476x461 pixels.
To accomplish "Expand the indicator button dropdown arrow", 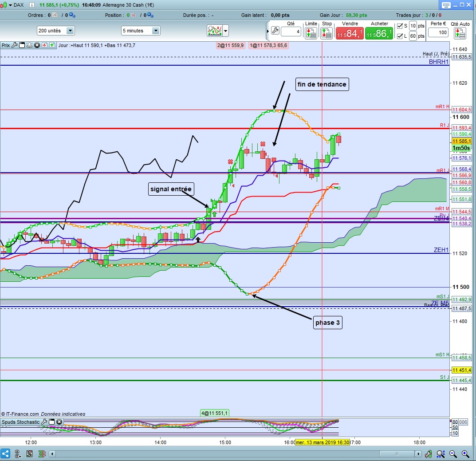I will (x=225, y=31).
